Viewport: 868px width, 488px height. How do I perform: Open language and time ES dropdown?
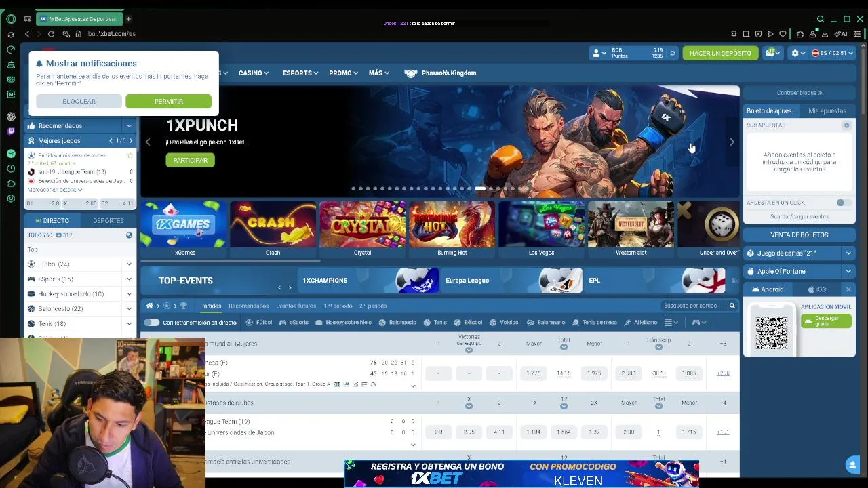pyautogui.click(x=832, y=53)
